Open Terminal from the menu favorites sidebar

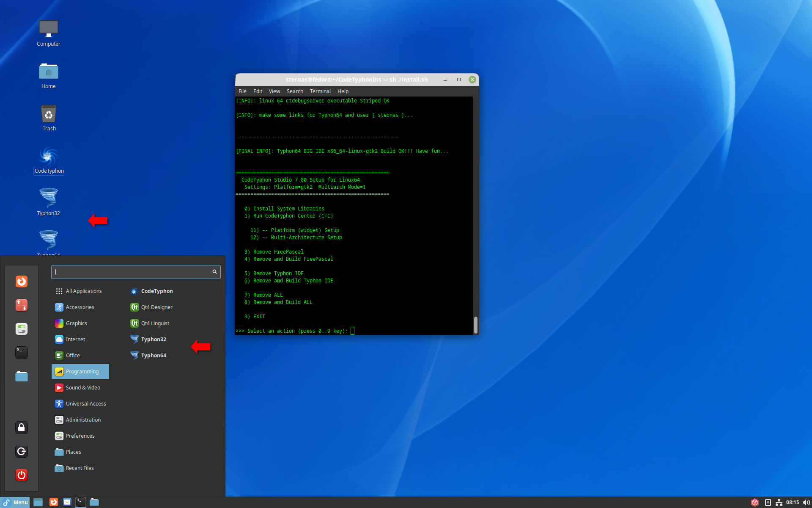(x=22, y=353)
